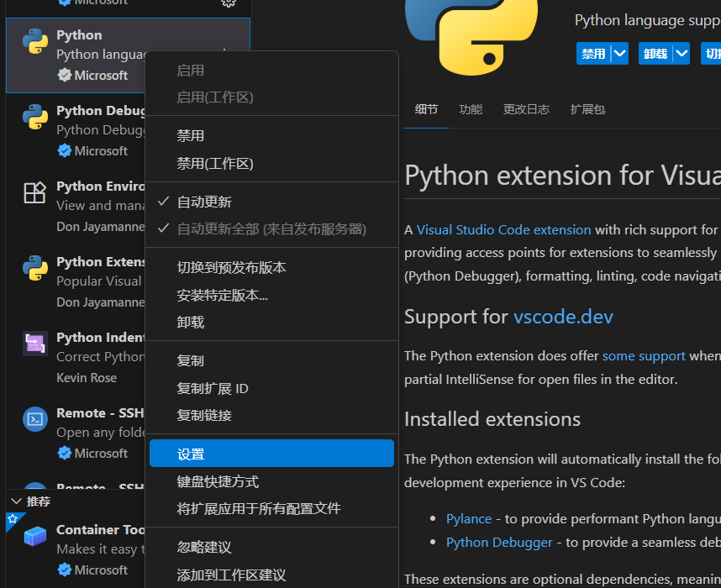Click the Installed extensions heading

coord(492,419)
